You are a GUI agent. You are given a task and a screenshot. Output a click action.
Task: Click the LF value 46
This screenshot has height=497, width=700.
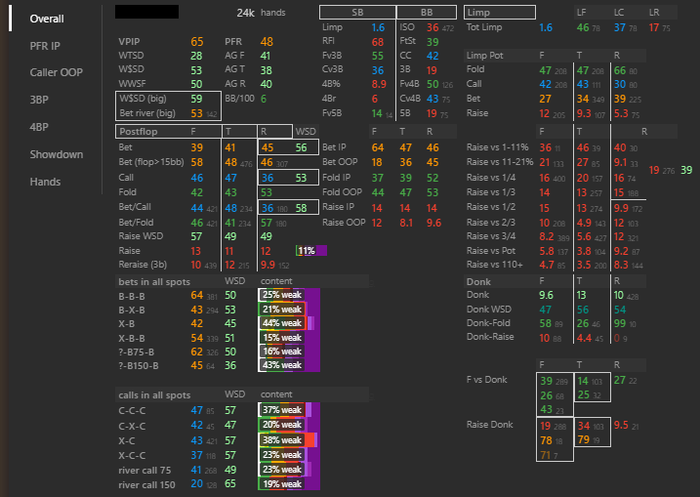click(x=583, y=28)
